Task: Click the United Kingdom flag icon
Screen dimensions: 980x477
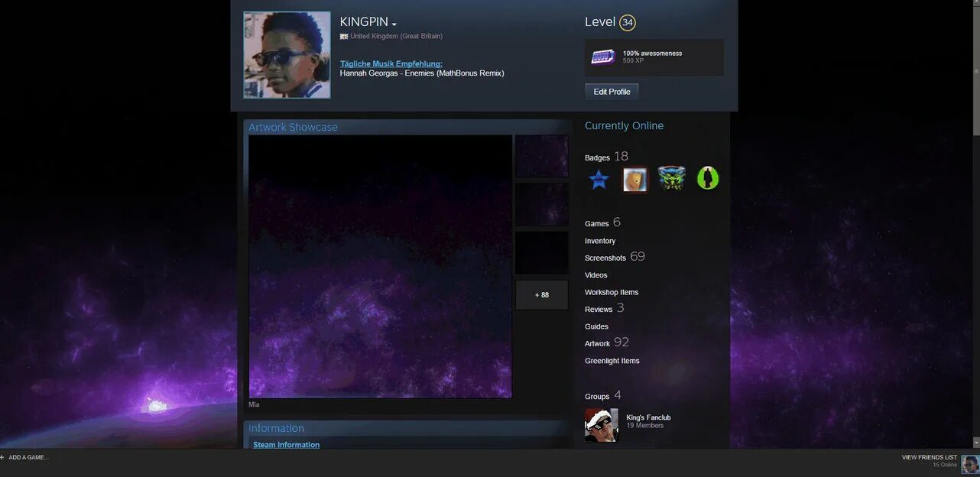Action: [344, 36]
